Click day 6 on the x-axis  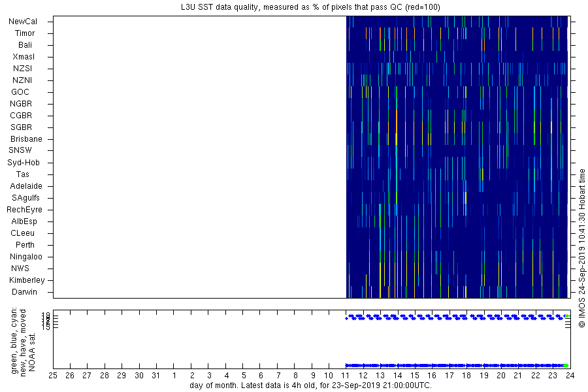tap(261, 376)
